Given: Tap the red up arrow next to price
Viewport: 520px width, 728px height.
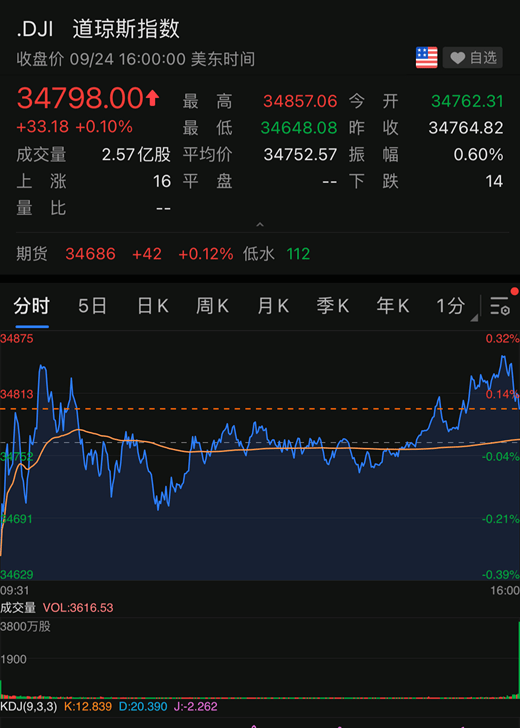Looking at the screenshot, I should coord(153,98).
